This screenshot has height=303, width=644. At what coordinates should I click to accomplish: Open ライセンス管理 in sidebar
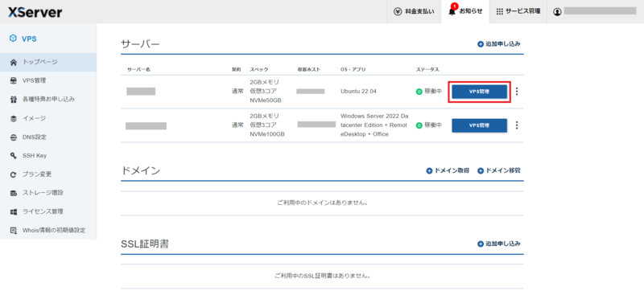point(48,211)
